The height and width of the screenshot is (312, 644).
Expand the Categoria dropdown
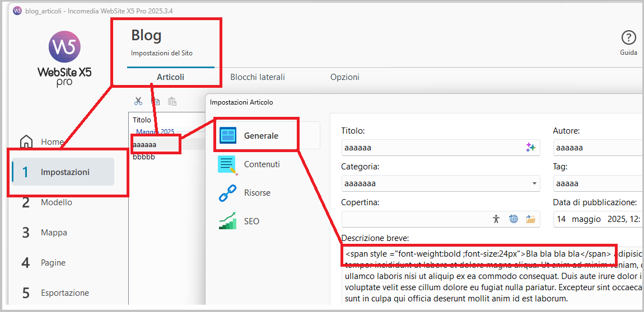tap(534, 183)
